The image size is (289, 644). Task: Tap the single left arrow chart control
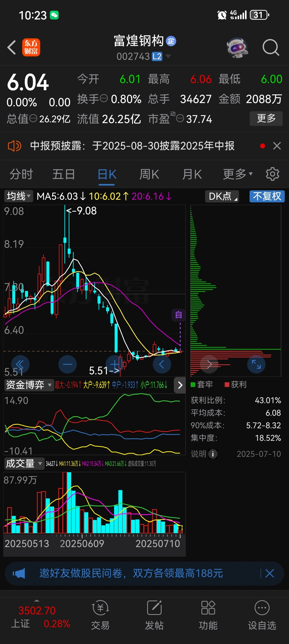pyautogui.click(x=162, y=364)
